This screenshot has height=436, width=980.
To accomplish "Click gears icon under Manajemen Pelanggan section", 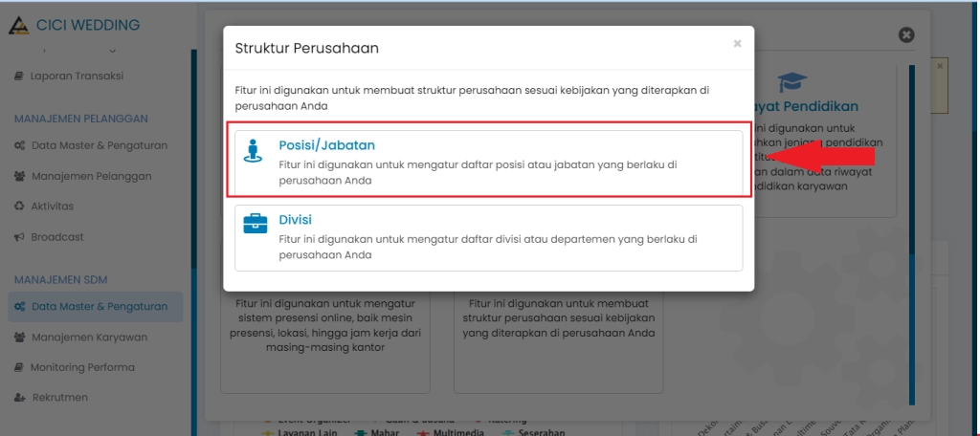I will point(19,145).
